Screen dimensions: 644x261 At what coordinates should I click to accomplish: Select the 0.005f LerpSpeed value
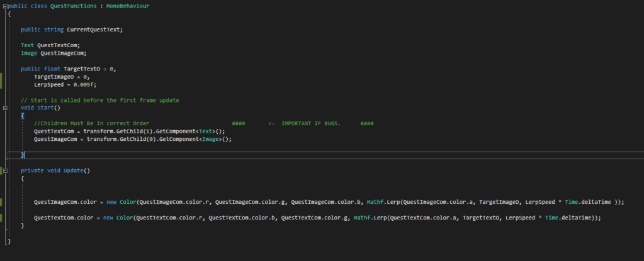(x=83, y=84)
